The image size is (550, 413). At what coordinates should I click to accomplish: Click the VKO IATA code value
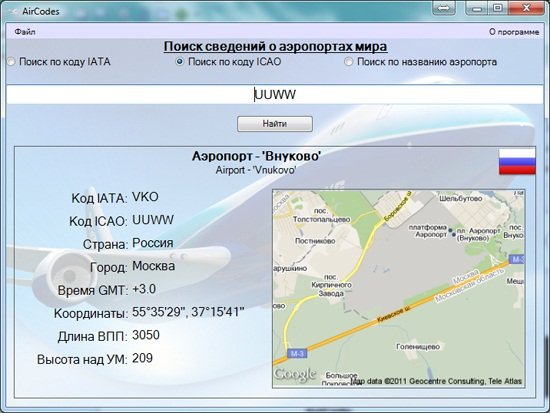click(x=145, y=197)
